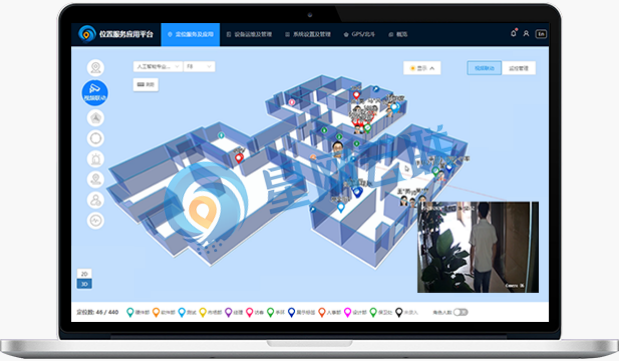Collapse the display options dropdown with sun icon
The image size is (619, 361).
click(422, 68)
